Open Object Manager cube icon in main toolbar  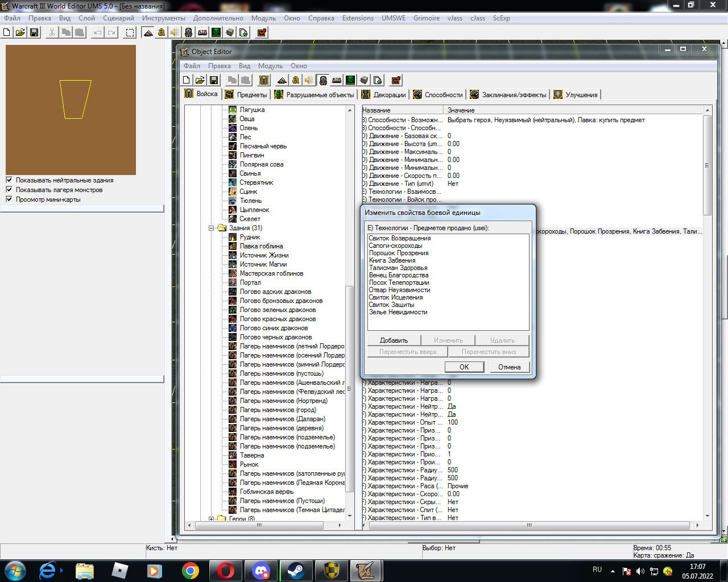coord(230,32)
